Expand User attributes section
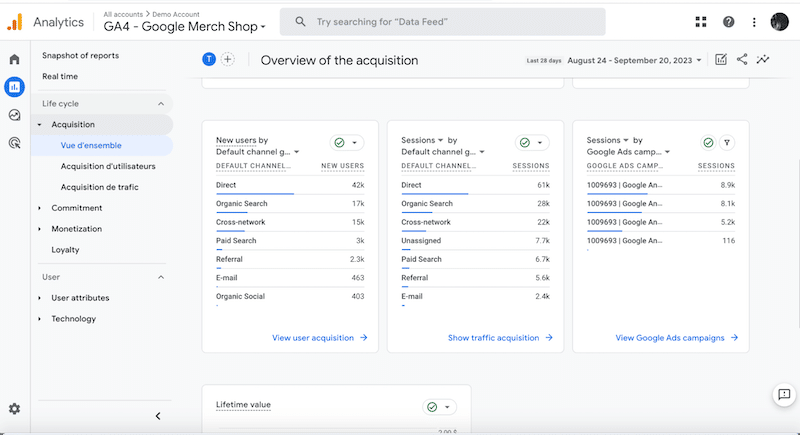 point(40,298)
